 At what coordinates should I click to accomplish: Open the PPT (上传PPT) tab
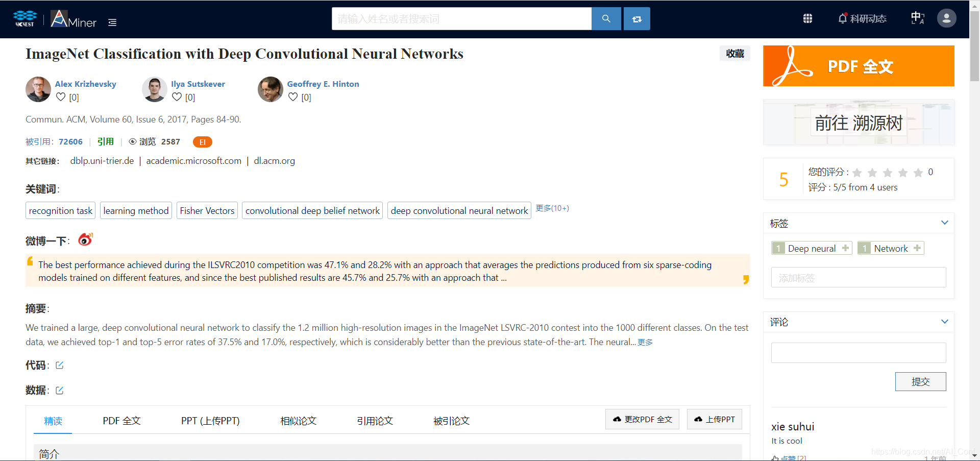(x=210, y=421)
